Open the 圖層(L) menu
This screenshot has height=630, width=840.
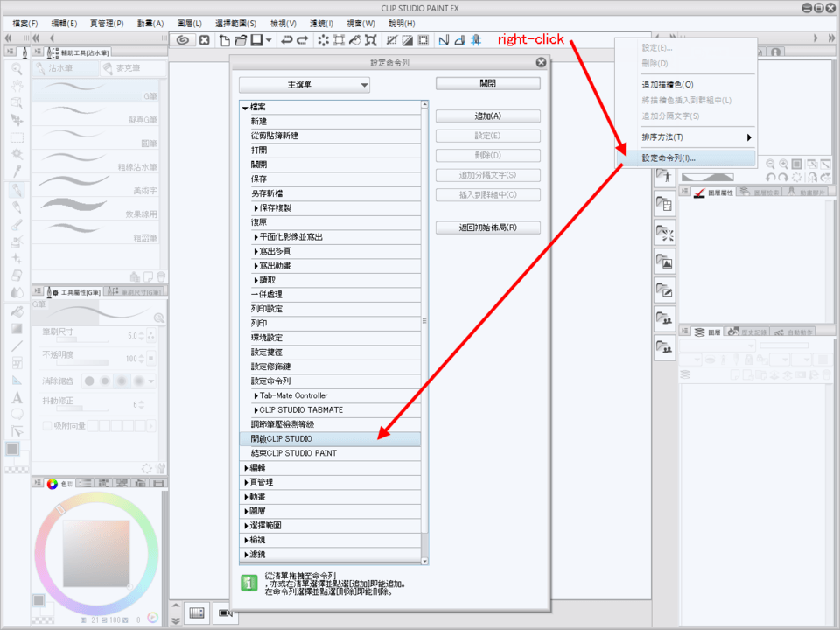[x=189, y=23]
